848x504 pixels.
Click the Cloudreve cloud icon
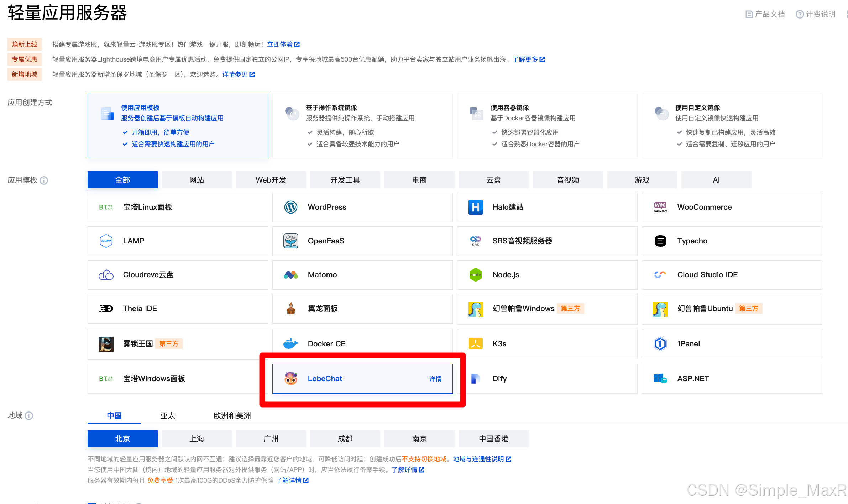pyautogui.click(x=106, y=275)
